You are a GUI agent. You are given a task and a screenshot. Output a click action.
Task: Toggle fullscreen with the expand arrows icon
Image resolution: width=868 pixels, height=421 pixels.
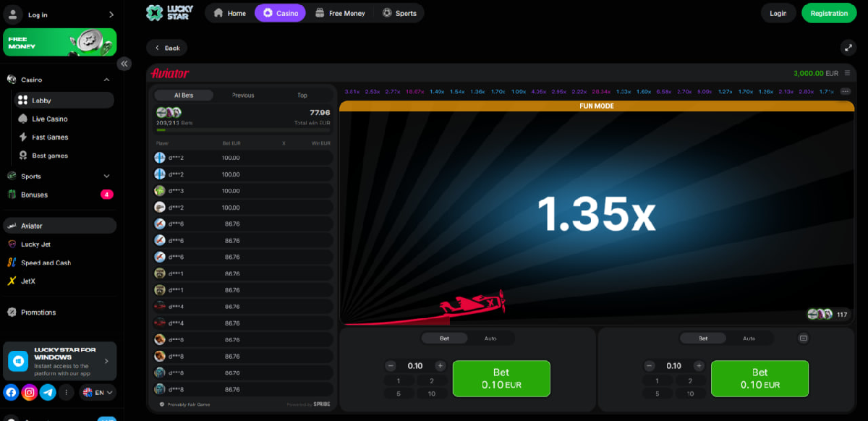coord(848,48)
